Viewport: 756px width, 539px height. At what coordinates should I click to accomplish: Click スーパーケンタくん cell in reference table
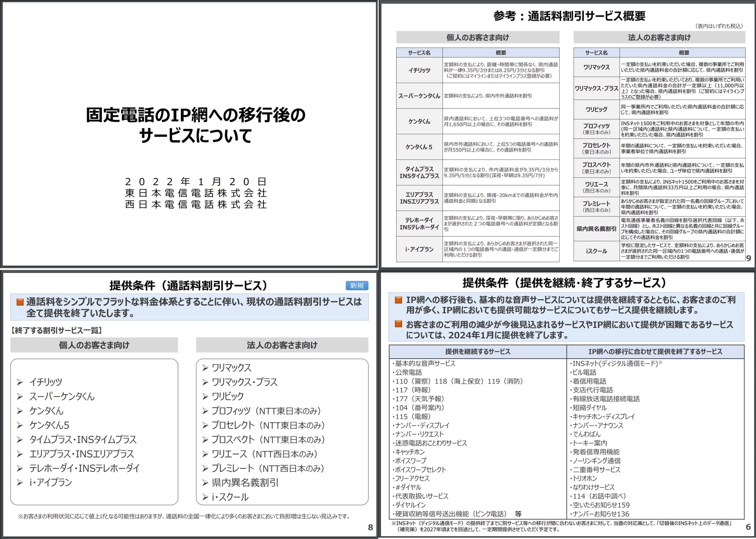coord(419,96)
